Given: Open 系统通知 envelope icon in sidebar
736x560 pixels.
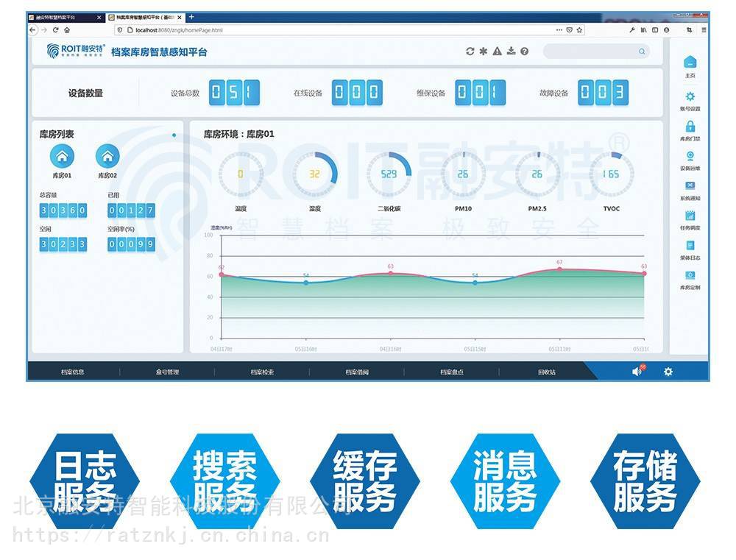Looking at the screenshot, I should tap(690, 186).
